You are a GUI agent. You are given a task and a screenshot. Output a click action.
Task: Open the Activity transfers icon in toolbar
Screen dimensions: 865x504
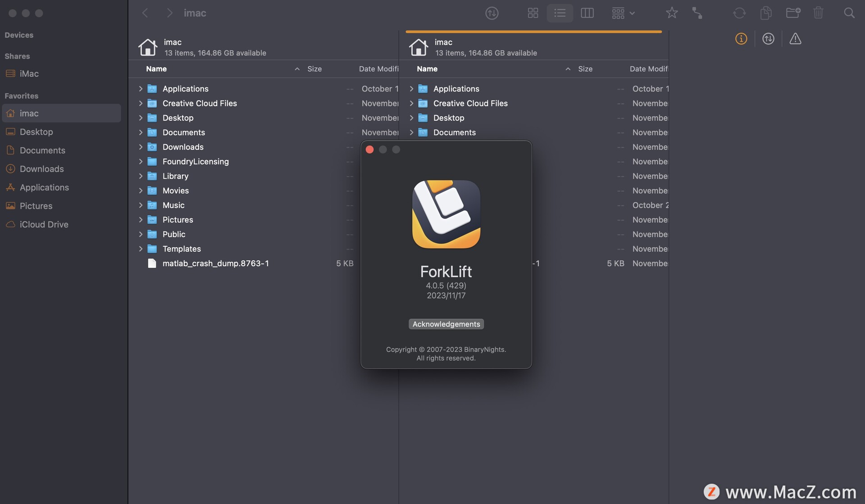tap(492, 13)
